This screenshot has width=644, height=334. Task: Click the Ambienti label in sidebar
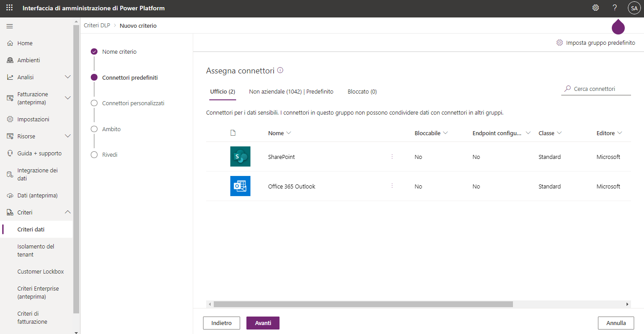(29, 60)
